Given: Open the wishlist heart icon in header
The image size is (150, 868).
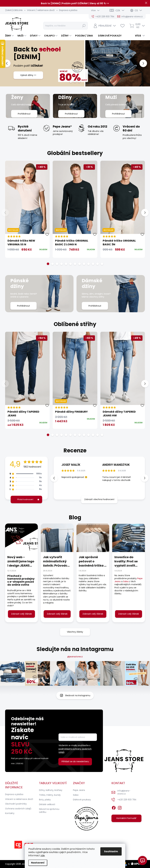Looking at the screenshot, I should tap(122, 26).
